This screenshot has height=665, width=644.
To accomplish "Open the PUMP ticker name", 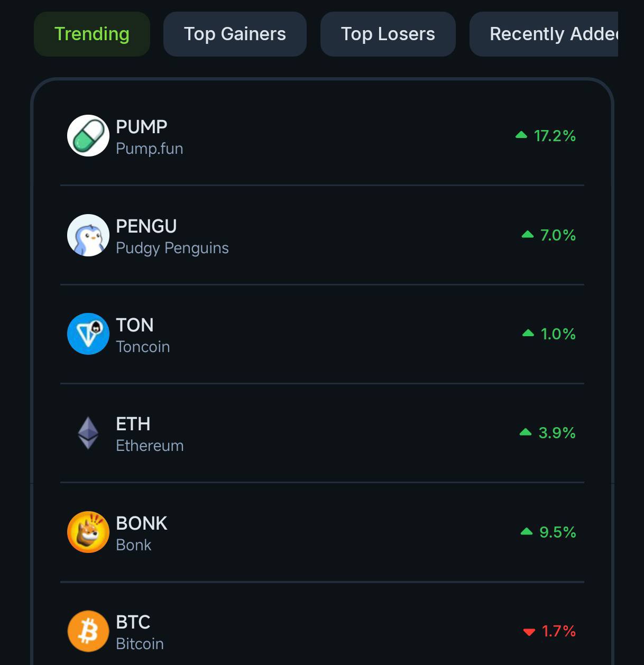I will pyautogui.click(x=142, y=127).
